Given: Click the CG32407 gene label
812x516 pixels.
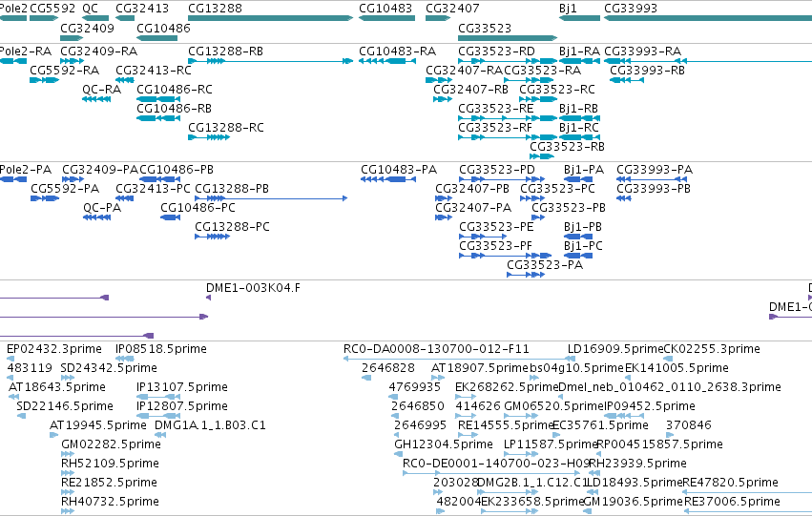Looking at the screenshot, I should [452, 9].
